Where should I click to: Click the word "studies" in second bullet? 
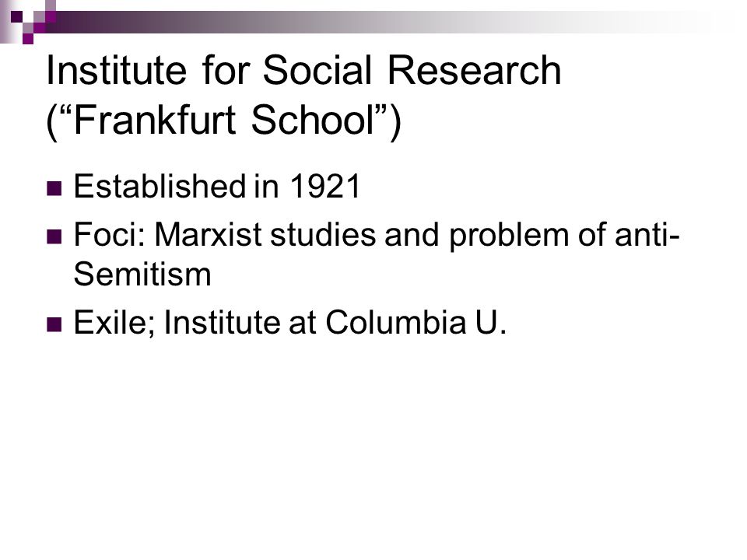point(323,235)
